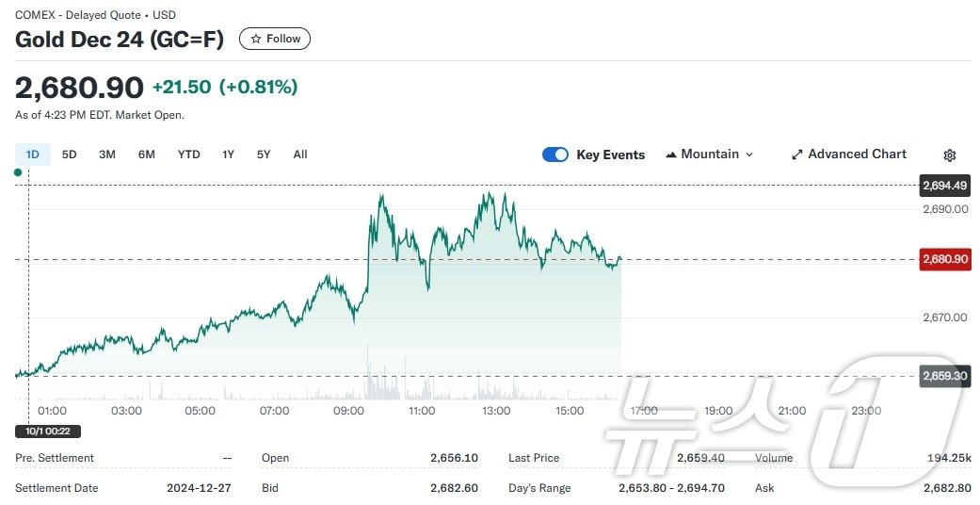Viewport: 980px width, 505px height.
Task: Switch to the 5D time range
Action: pos(70,155)
